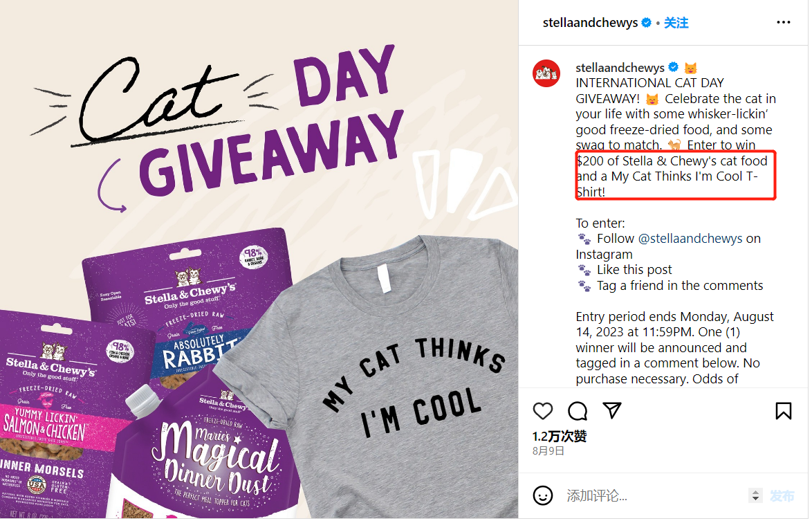This screenshot has width=812, height=521.
Task: Open the emoji picker smiley icon
Action: pos(543,495)
